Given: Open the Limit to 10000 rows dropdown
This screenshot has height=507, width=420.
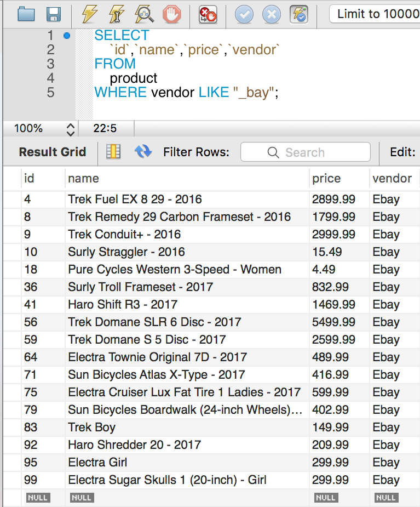Looking at the screenshot, I should pos(375,14).
